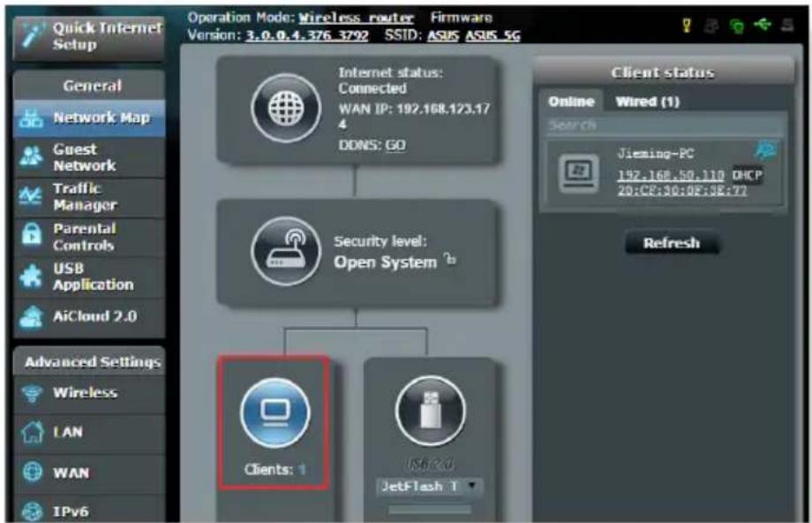
Task: Click the ASUS SSID link
Action: click(443, 35)
